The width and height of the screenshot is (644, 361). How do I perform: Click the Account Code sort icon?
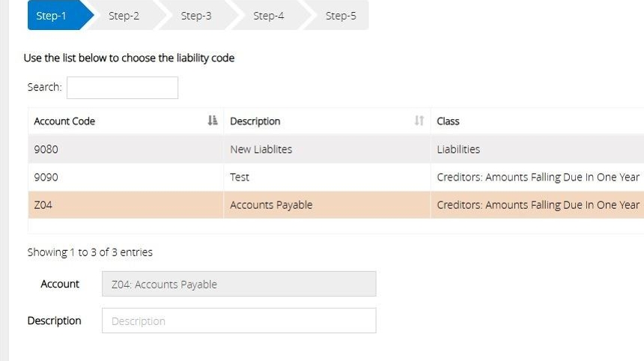click(x=212, y=121)
